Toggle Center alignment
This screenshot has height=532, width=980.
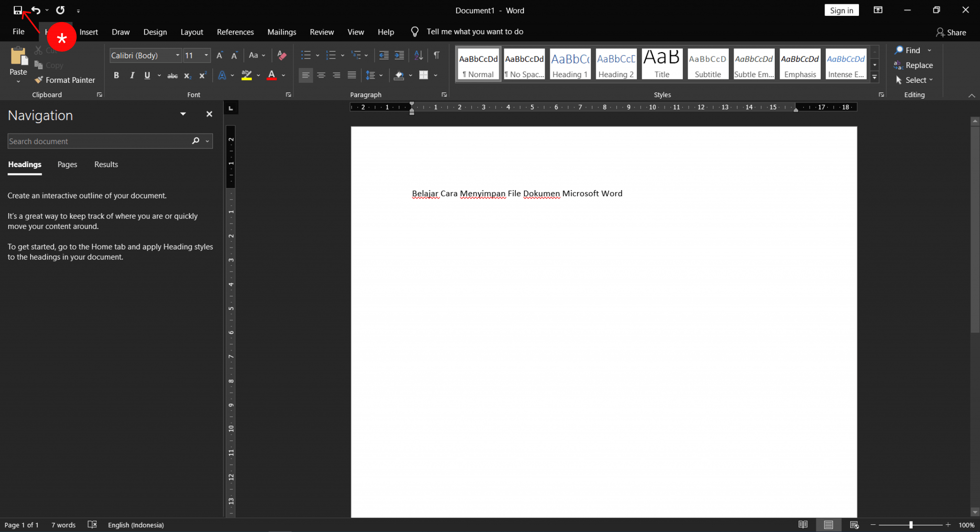click(x=321, y=75)
